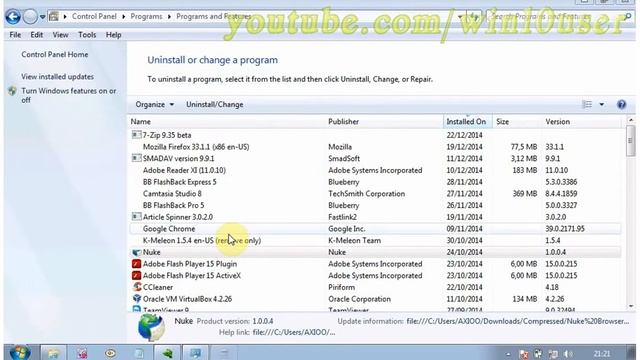Open the Tools menu

tap(87, 35)
